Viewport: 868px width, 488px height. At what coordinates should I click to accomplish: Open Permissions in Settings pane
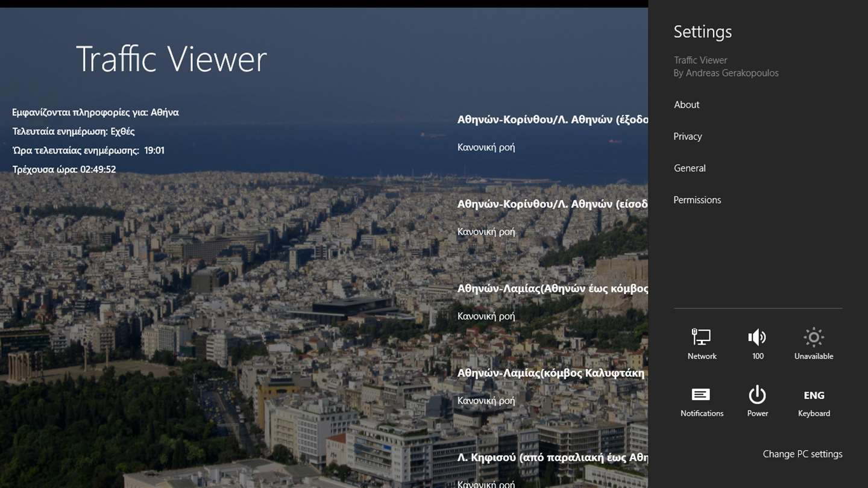point(697,200)
